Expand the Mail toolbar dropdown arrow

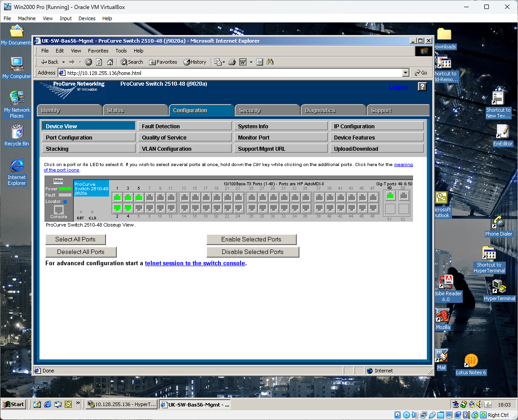pyautogui.click(x=224, y=62)
